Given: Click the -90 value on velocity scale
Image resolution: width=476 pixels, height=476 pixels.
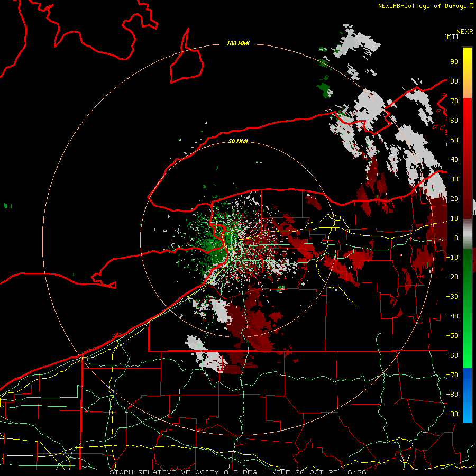Looking at the screenshot, I should [x=452, y=414].
